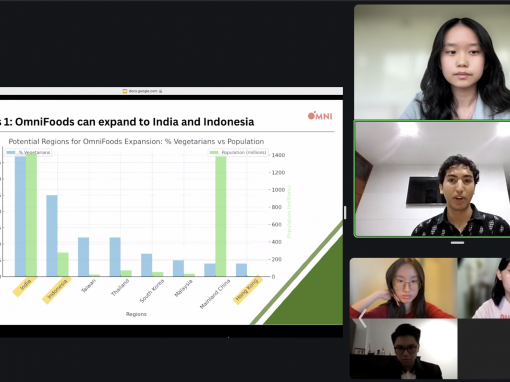Image resolution: width=510 pixels, height=382 pixels.
Task: Select the video tile of participant in red sweater
Action: point(403,288)
